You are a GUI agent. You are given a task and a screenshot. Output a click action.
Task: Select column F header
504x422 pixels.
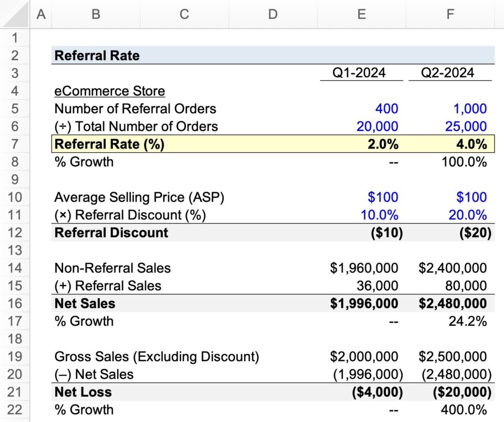(450, 14)
